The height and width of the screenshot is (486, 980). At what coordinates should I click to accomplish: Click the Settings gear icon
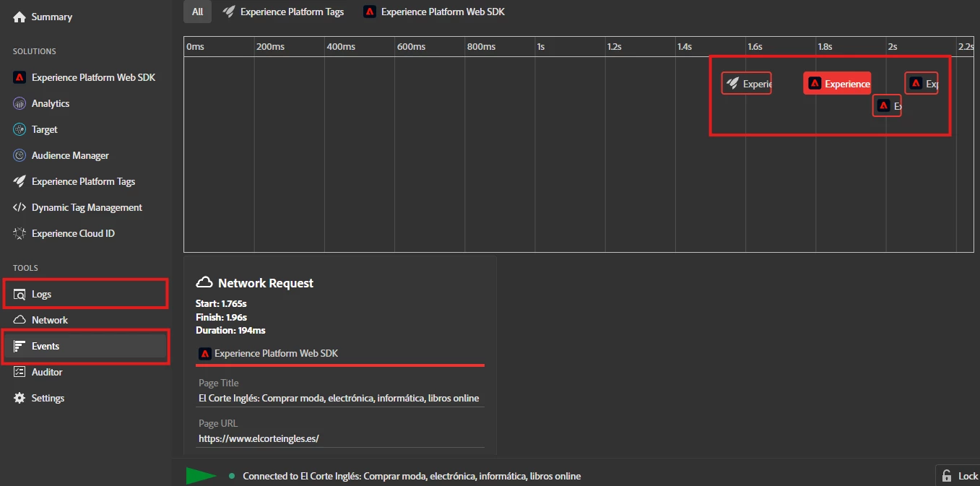(x=19, y=398)
